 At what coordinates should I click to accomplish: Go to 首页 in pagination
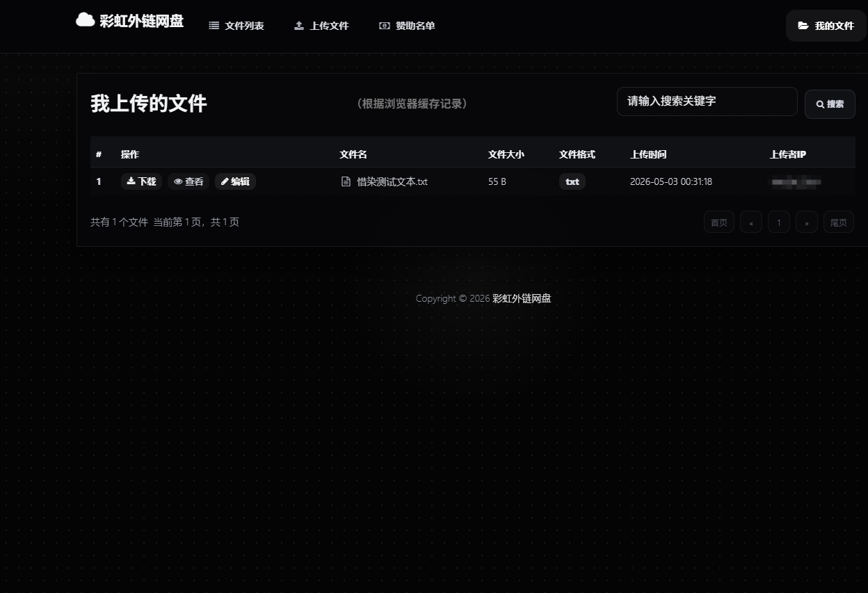719,222
